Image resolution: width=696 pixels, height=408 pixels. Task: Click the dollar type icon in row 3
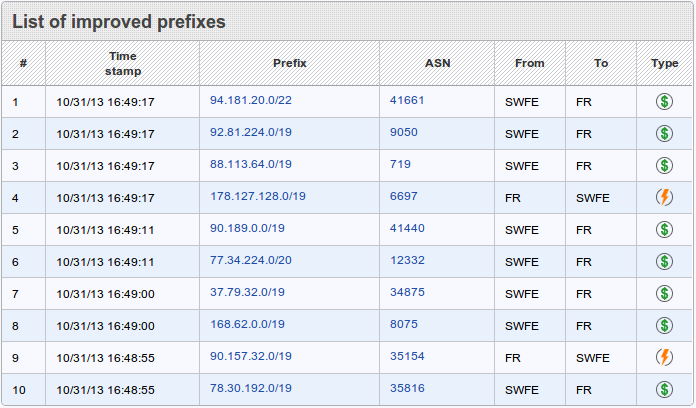[x=664, y=165]
